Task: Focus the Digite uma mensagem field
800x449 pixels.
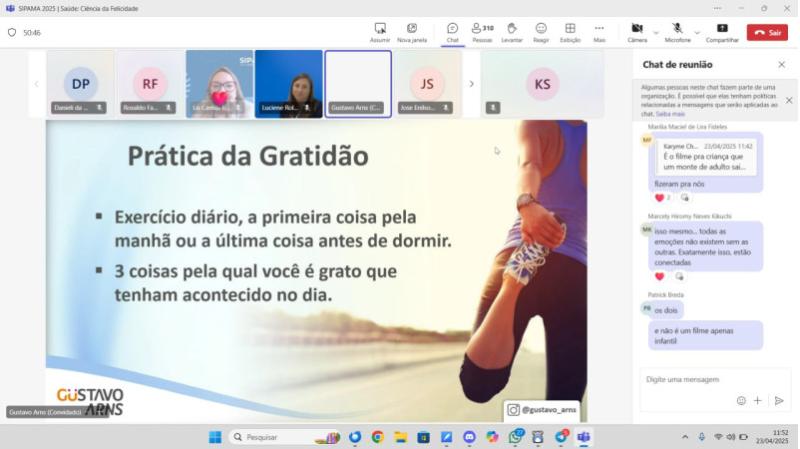Action: pos(714,380)
